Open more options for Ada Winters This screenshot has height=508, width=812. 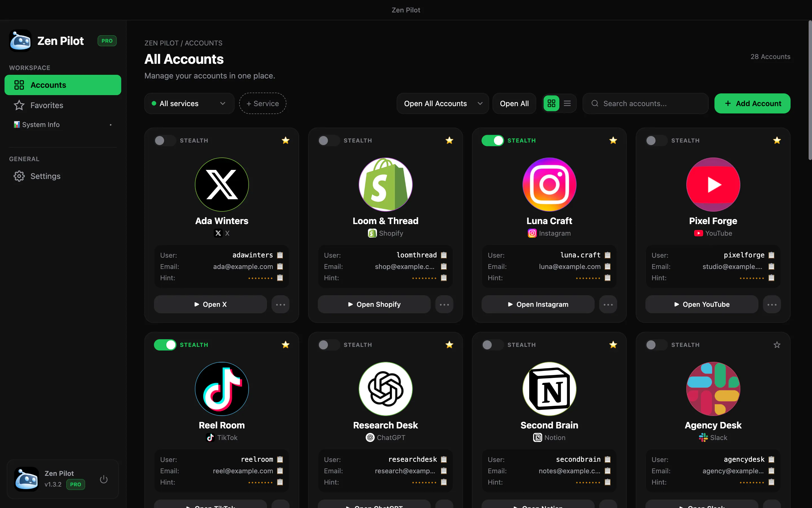(281, 305)
